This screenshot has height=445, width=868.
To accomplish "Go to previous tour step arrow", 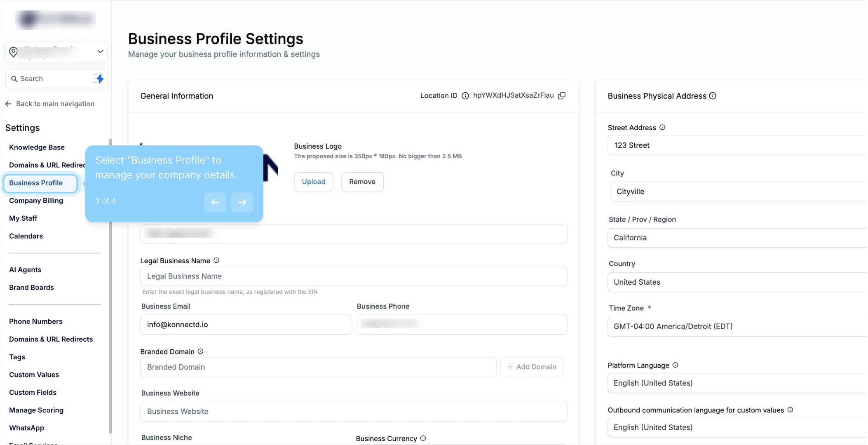I will pyautogui.click(x=215, y=202).
